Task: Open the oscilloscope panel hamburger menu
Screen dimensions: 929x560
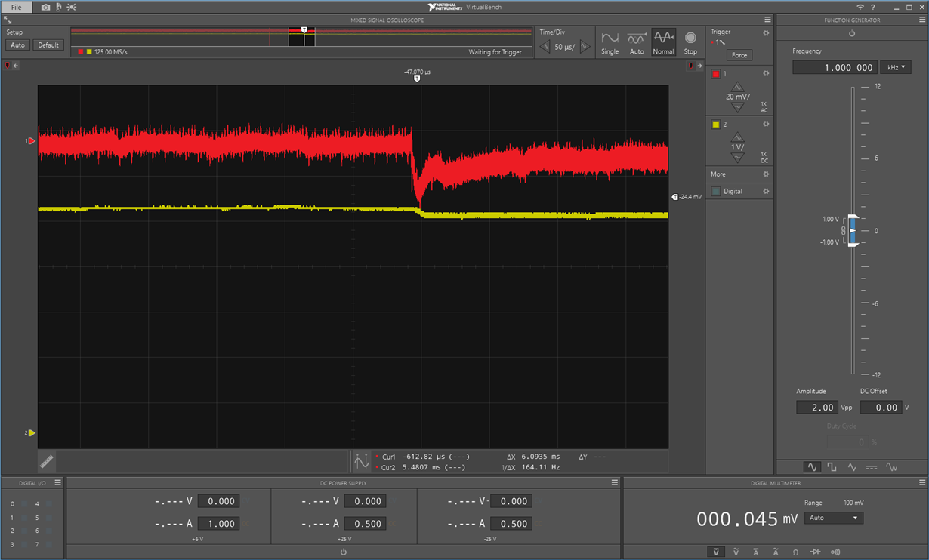Action: point(768,20)
